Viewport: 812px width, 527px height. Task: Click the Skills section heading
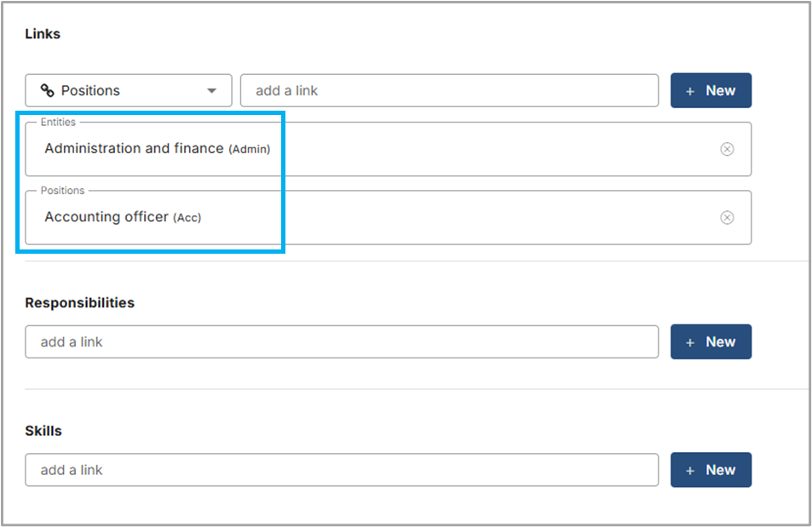click(43, 431)
